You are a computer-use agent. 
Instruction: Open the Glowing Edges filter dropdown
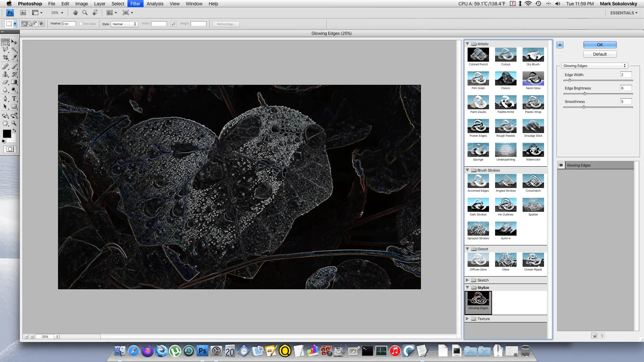coord(594,66)
